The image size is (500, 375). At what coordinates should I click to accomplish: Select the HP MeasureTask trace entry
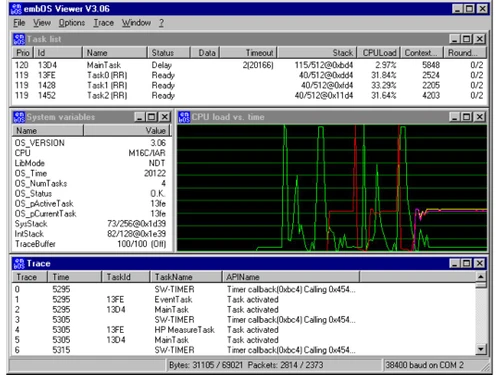point(244,330)
